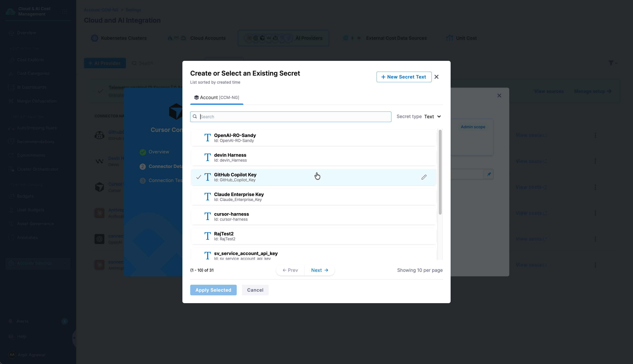Image resolution: width=633 pixels, height=364 pixels.
Task: Close the secret selection dialog
Action: point(436,77)
